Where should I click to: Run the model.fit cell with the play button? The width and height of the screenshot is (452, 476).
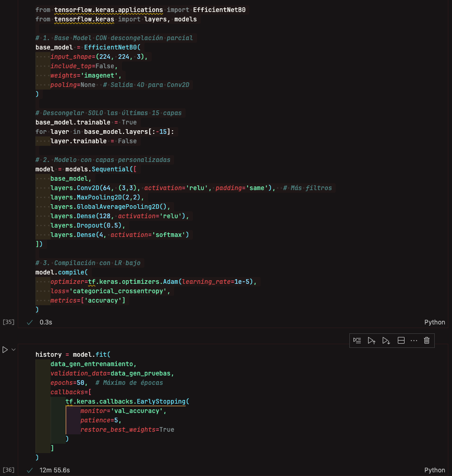5,350
